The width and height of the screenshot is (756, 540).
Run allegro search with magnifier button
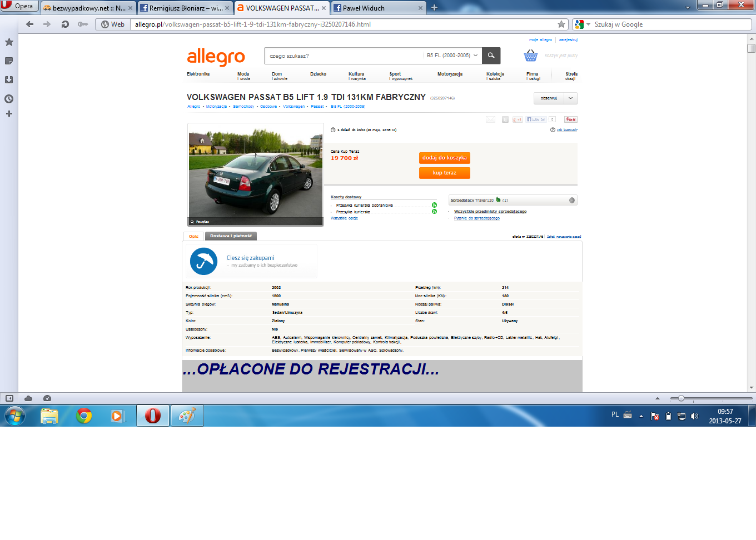click(491, 56)
